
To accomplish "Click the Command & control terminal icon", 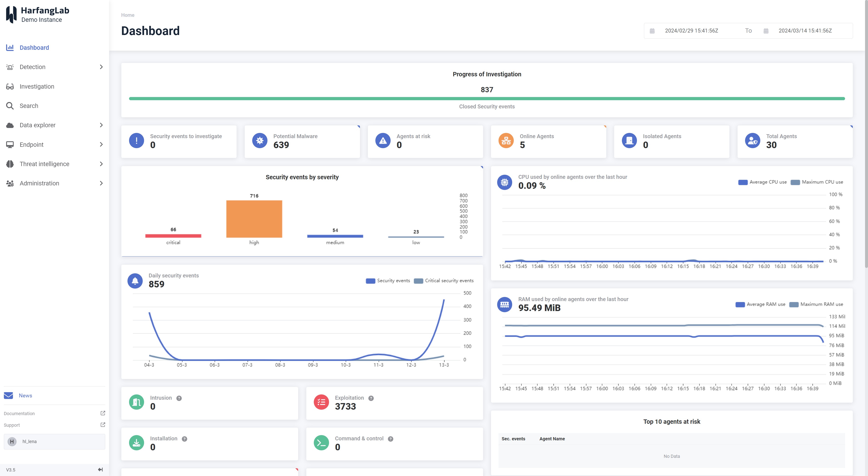I will [x=321, y=443].
